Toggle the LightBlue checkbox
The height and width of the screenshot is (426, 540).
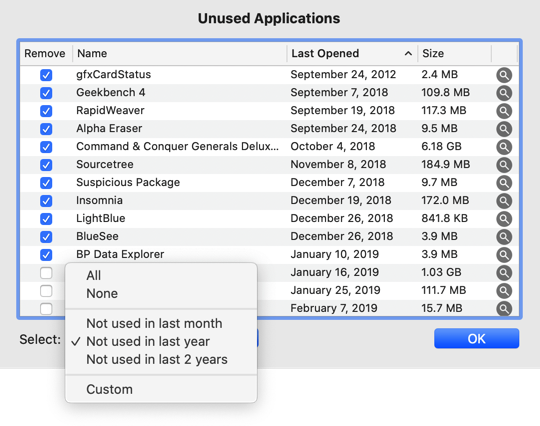click(46, 219)
